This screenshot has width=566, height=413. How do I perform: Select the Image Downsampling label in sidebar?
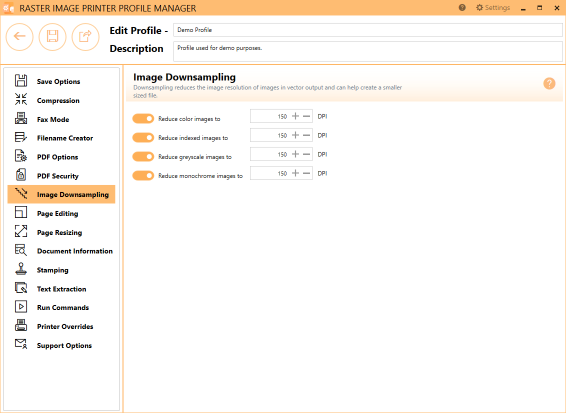coord(73,195)
